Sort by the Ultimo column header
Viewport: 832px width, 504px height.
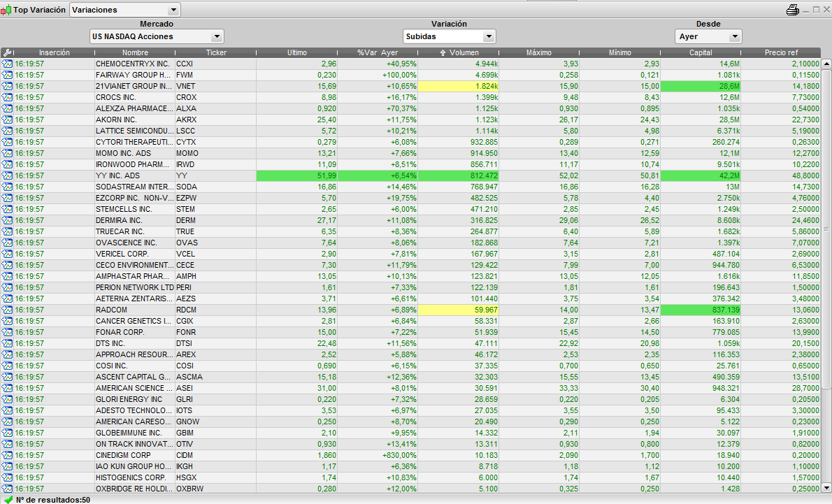click(x=297, y=52)
